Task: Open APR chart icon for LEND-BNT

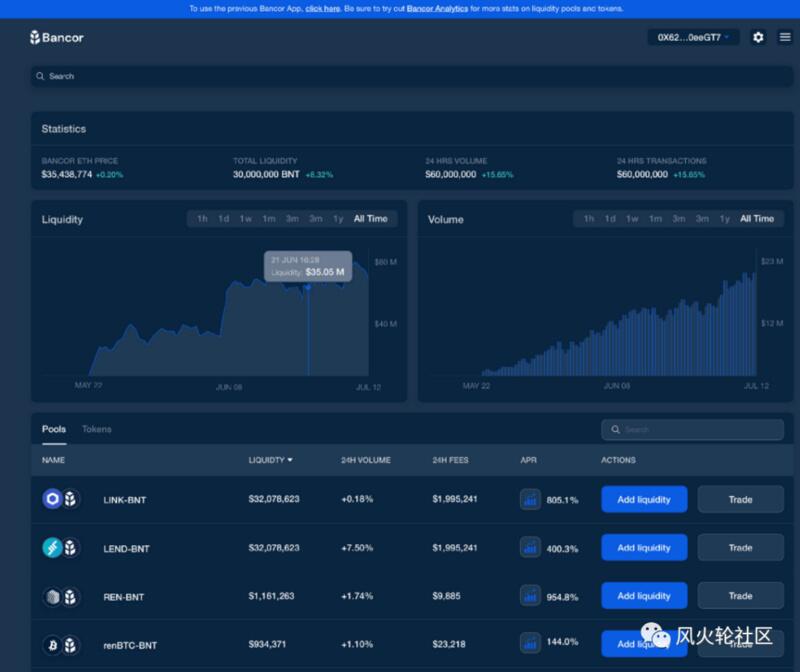Action: (x=530, y=547)
